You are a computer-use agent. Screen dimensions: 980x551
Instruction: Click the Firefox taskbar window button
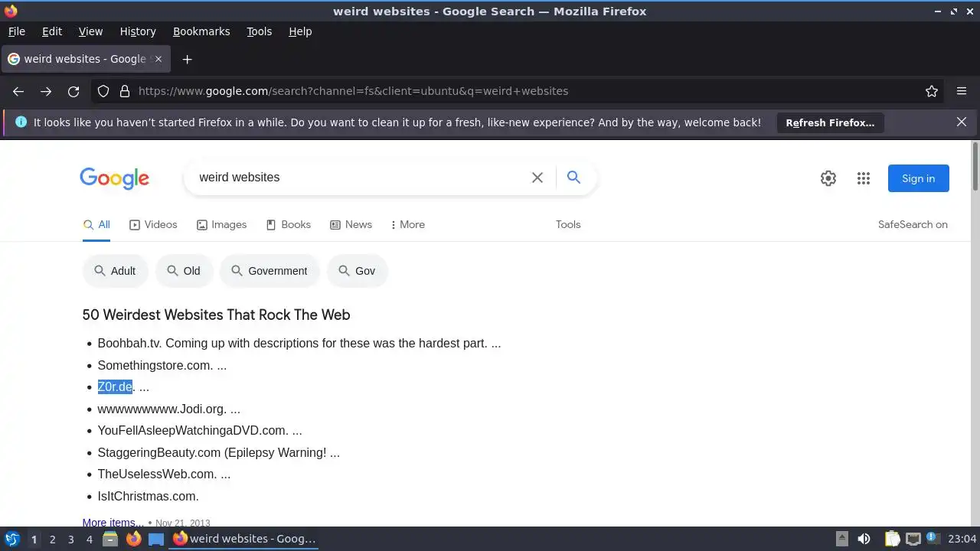click(245, 539)
